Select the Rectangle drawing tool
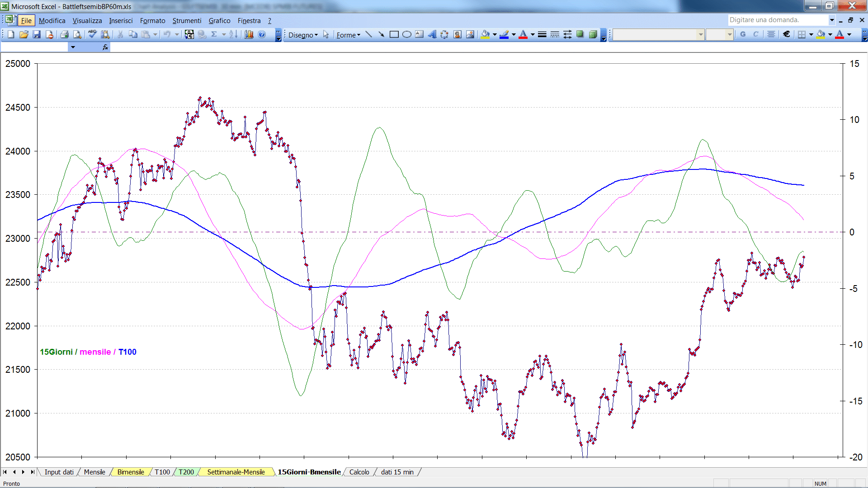Image resolution: width=868 pixels, height=488 pixels. (x=394, y=34)
